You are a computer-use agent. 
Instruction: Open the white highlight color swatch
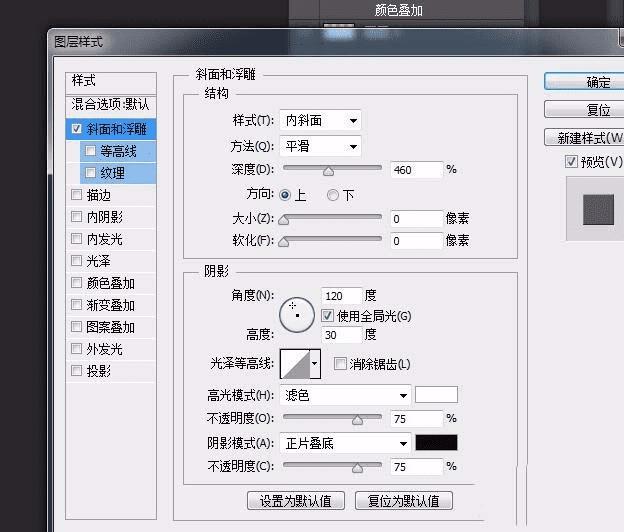pyautogui.click(x=437, y=394)
